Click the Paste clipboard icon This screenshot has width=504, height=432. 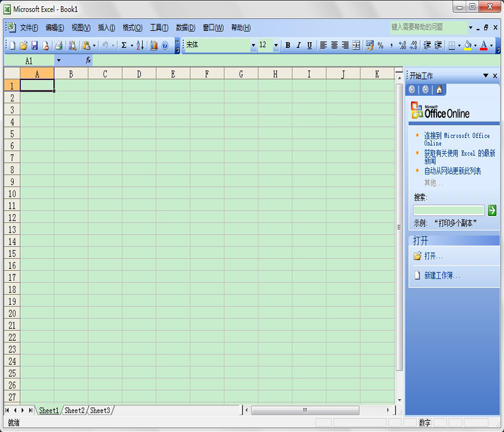coord(86,45)
